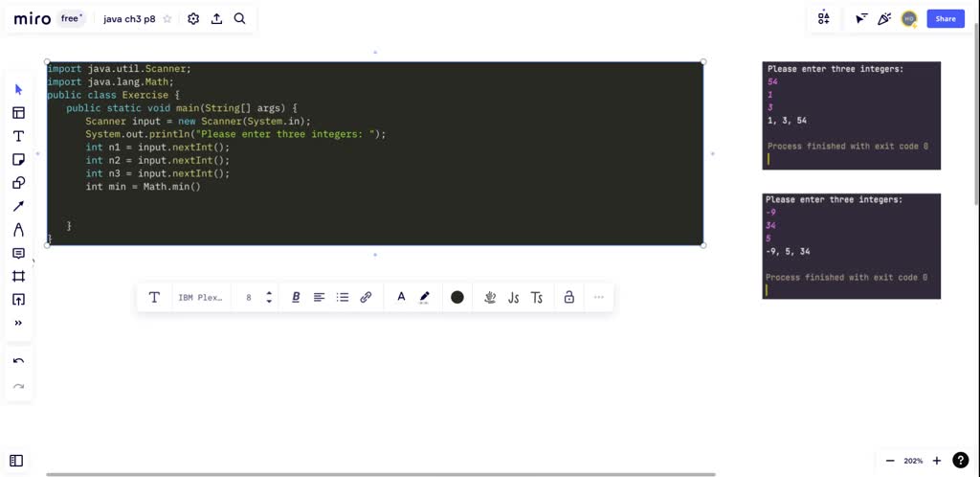Image resolution: width=980 pixels, height=477 pixels.
Task: Open the frames panel at bottom left
Action: [17, 461]
